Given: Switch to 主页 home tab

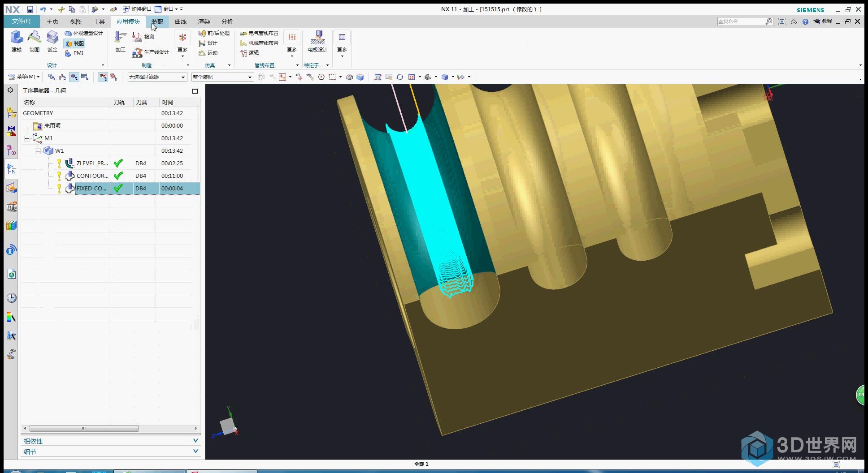Looking at the screenshot, I should click(52, 21).
